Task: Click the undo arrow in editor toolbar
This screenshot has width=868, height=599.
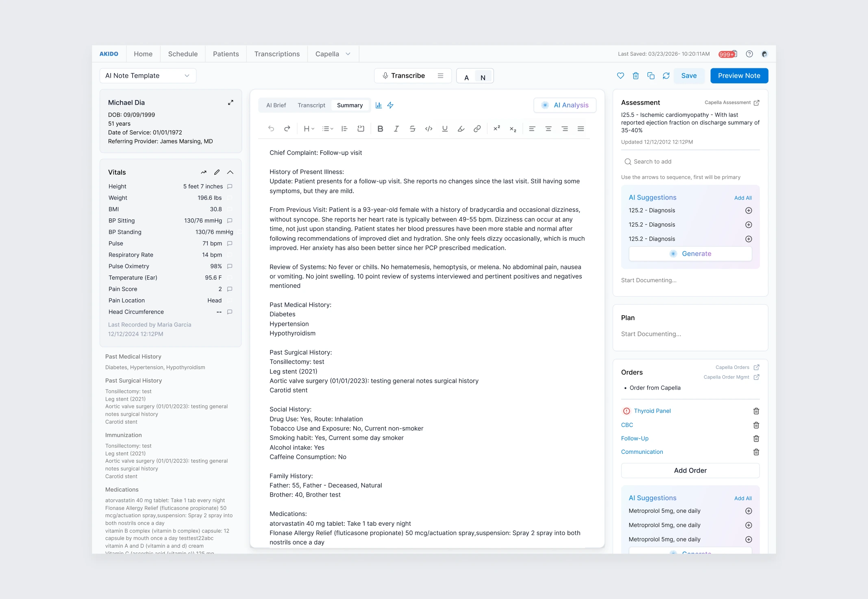Action: (x=271, y=129)
